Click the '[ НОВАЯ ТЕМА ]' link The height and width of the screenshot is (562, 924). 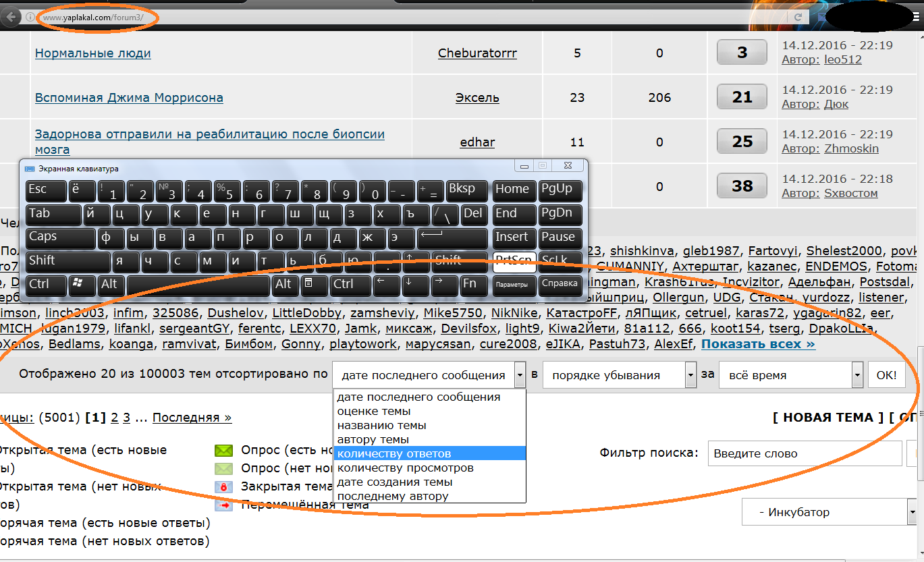(828, 418)
